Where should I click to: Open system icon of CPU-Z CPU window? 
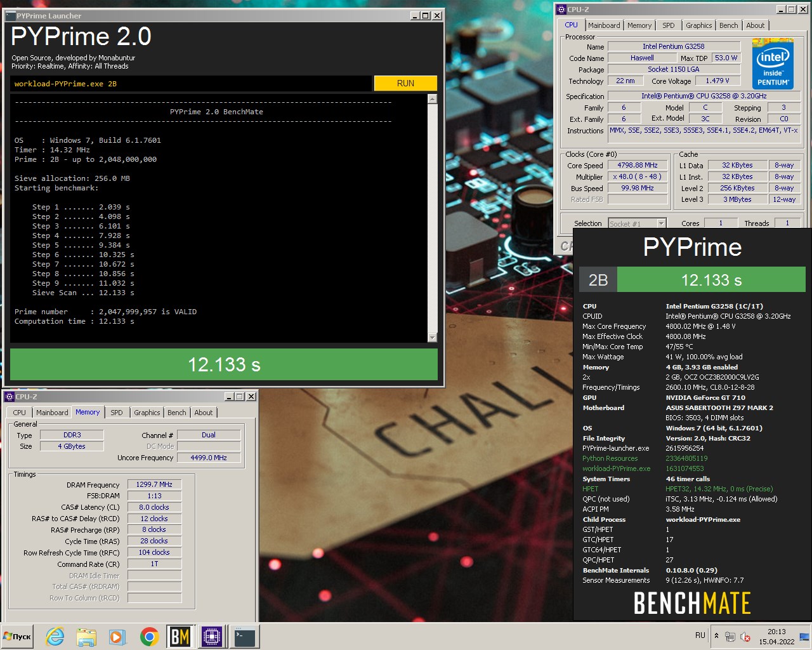click(561, 9)
